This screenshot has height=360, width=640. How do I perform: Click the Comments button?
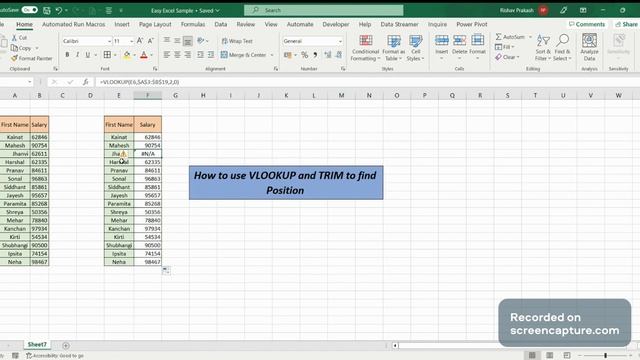pos(587,24)
